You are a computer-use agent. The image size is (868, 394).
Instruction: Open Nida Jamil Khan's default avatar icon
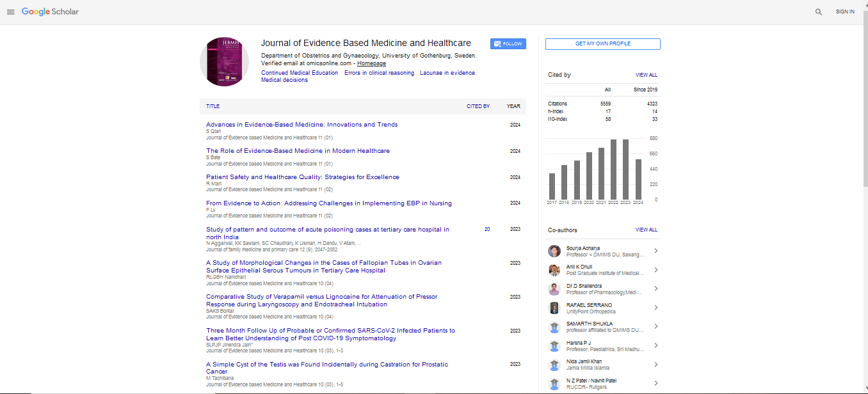click(554, 365)
